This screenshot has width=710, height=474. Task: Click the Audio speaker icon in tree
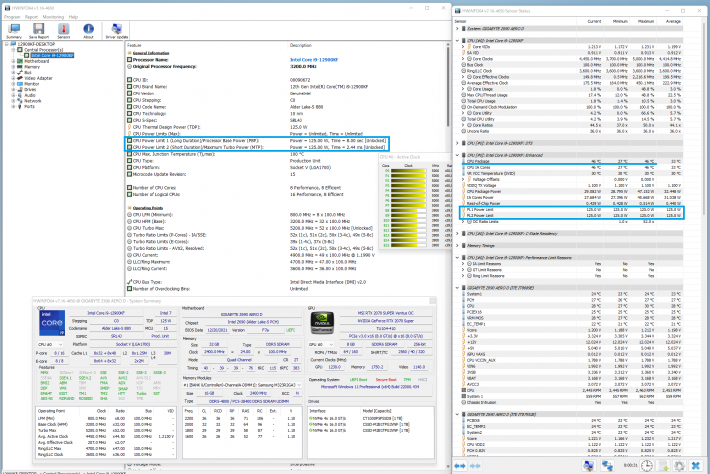pos(19,95)
